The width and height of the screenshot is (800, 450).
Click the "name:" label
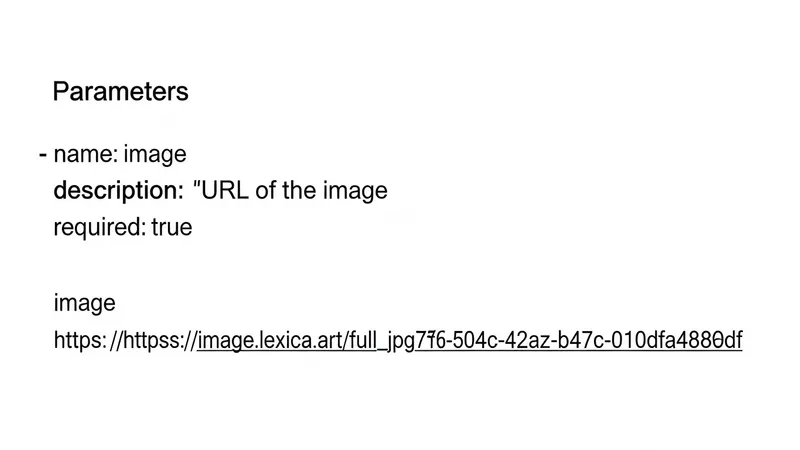(86, 155)
